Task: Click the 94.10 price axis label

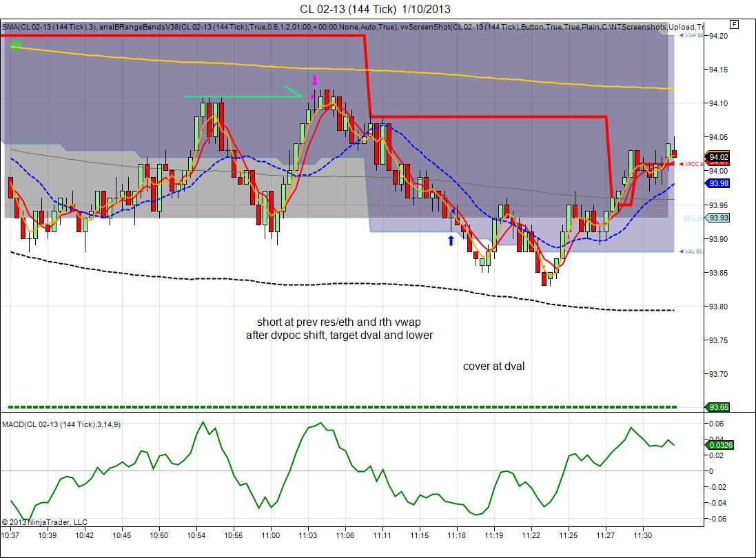Action: click(x=718, y=103)
